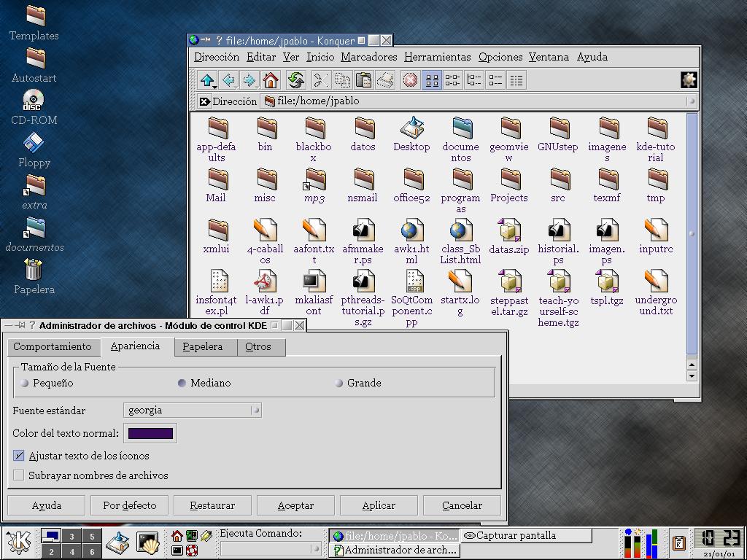Select the l-awk1.pdf file icon

(x=264, y=292)
